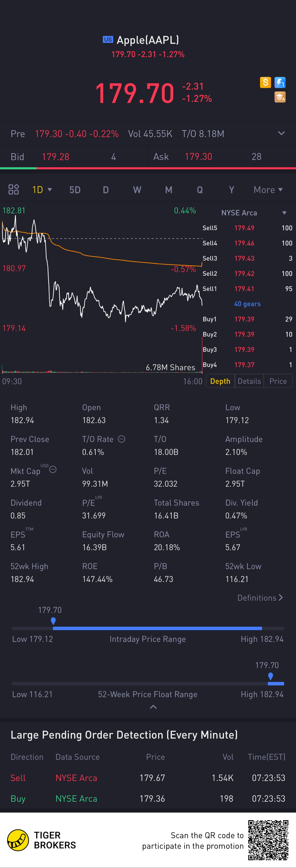Tap the Mkt Cap currency options icon
Image resolution: width=296 pixels, height=868 pixels.
(53, 469)
